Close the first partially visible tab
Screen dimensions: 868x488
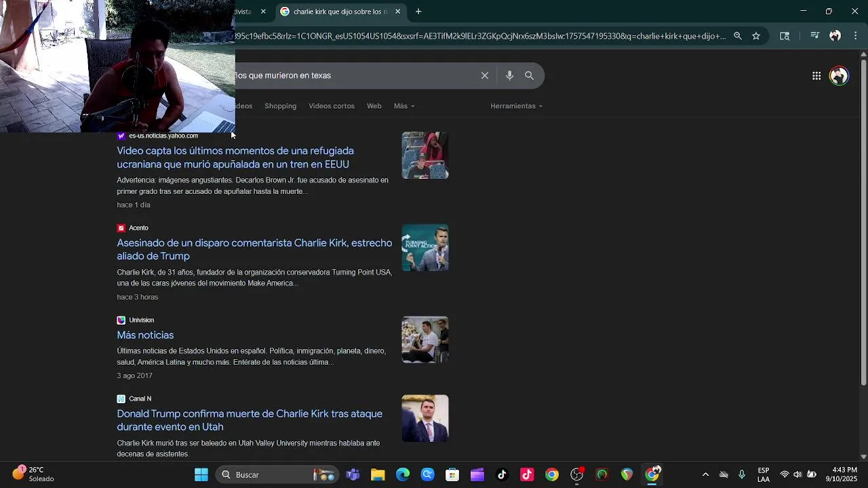(x=263, y=12)
